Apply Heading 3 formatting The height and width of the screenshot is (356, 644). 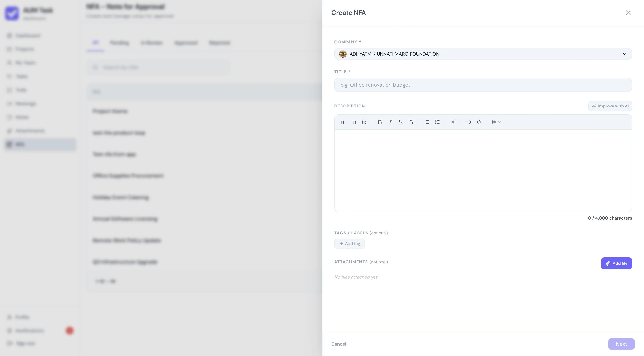tap(364, 122)
